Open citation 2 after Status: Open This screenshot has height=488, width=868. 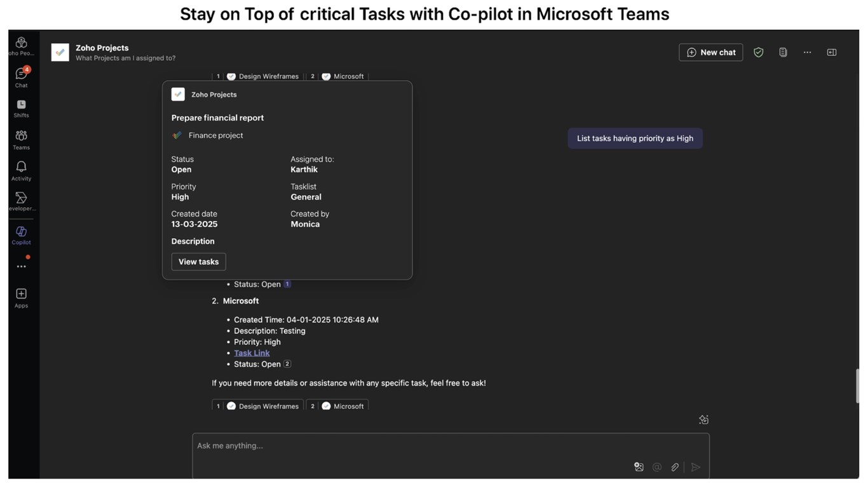coord(287,364)
